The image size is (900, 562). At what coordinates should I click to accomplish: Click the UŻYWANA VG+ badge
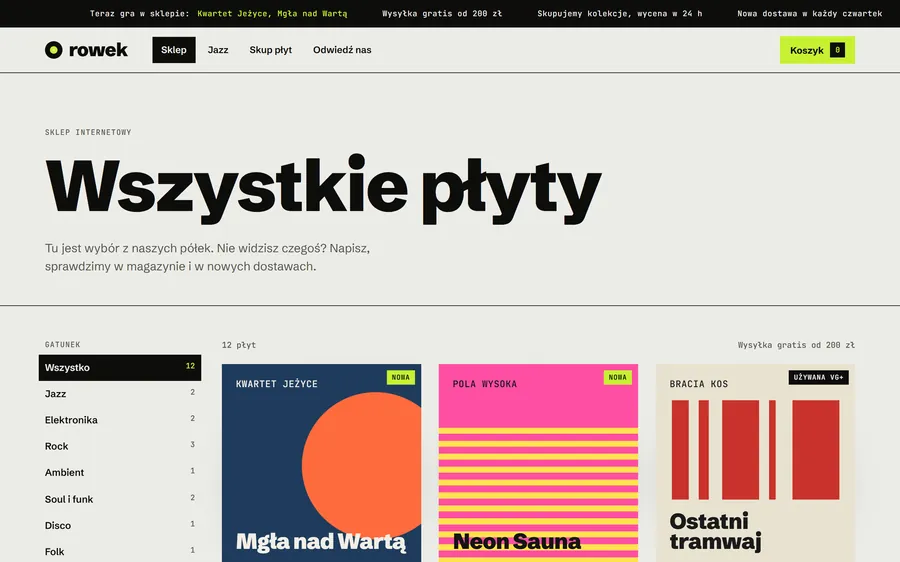[x=818, y=377]
